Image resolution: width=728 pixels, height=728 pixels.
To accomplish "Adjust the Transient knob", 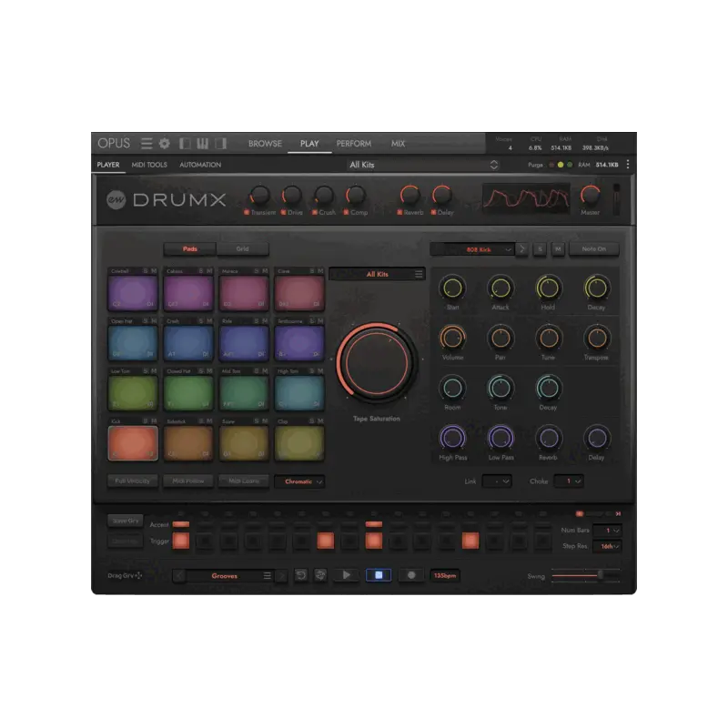I will 260,196.
